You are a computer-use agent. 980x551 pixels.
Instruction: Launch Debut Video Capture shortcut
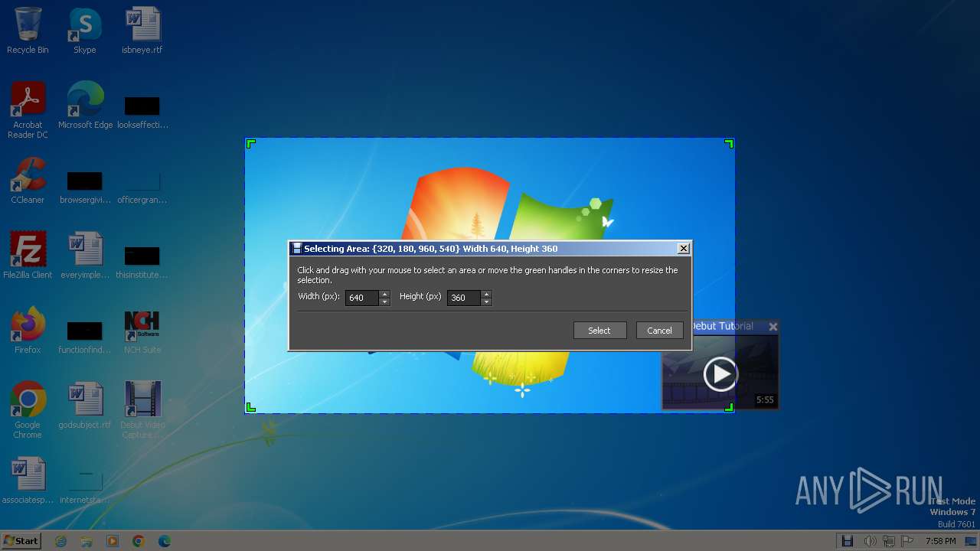point(142,410)
